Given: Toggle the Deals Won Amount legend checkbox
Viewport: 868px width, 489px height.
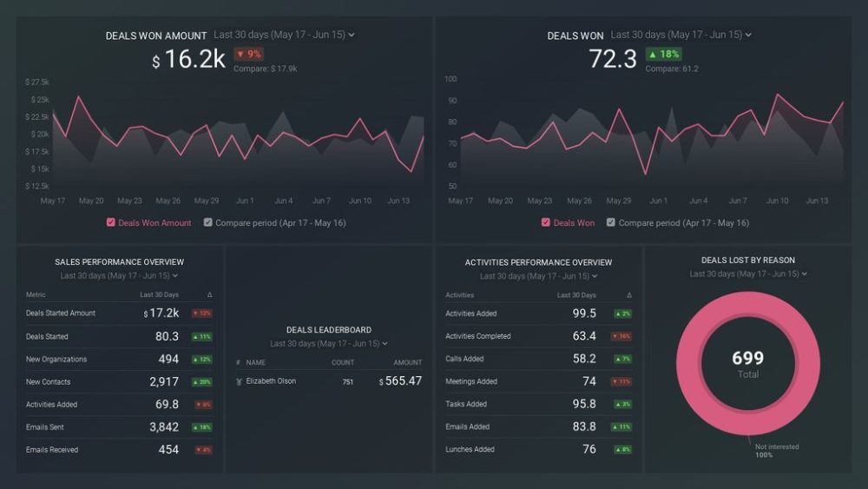Looking at the screenshot, I should tap(111, 222).
